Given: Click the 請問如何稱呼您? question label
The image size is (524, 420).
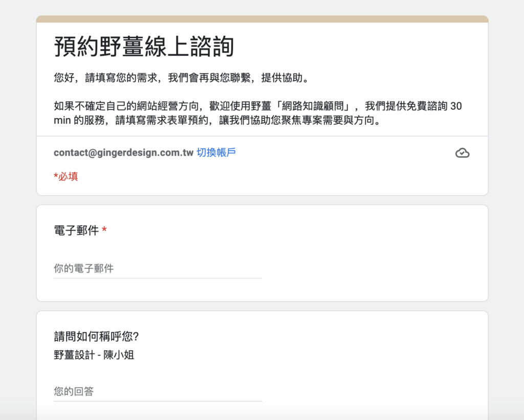Looking at the screenshot, I should pyautogui.click(x=96, y=337).
